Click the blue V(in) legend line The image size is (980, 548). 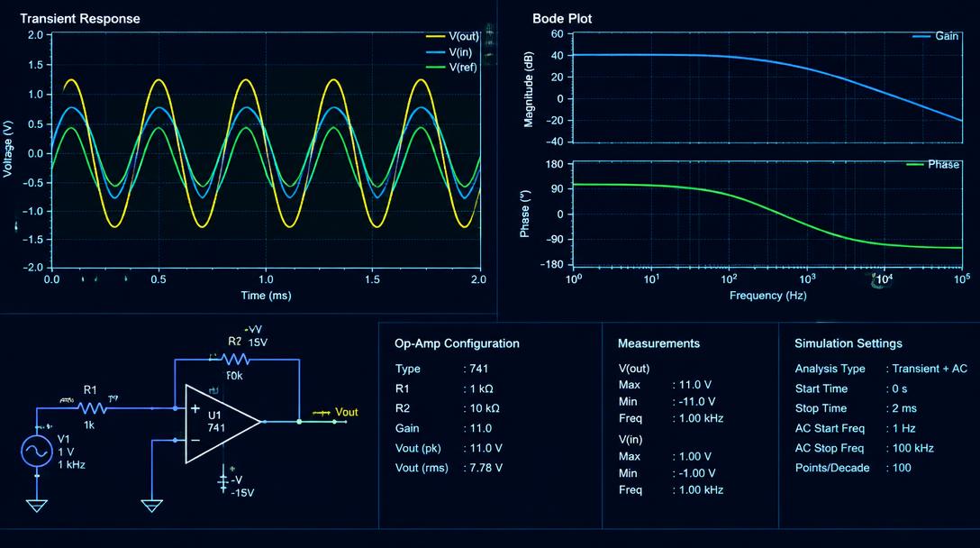point(436,52)
